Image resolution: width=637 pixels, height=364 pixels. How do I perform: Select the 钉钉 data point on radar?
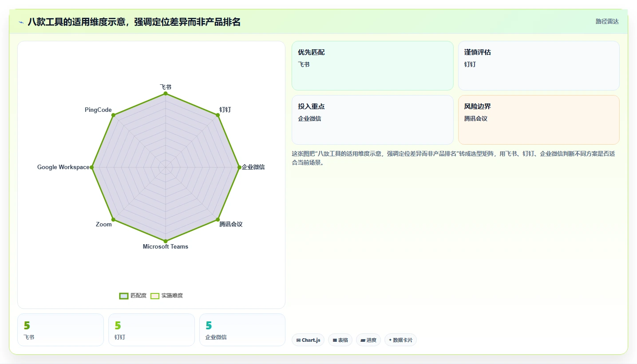click(218, 115)
